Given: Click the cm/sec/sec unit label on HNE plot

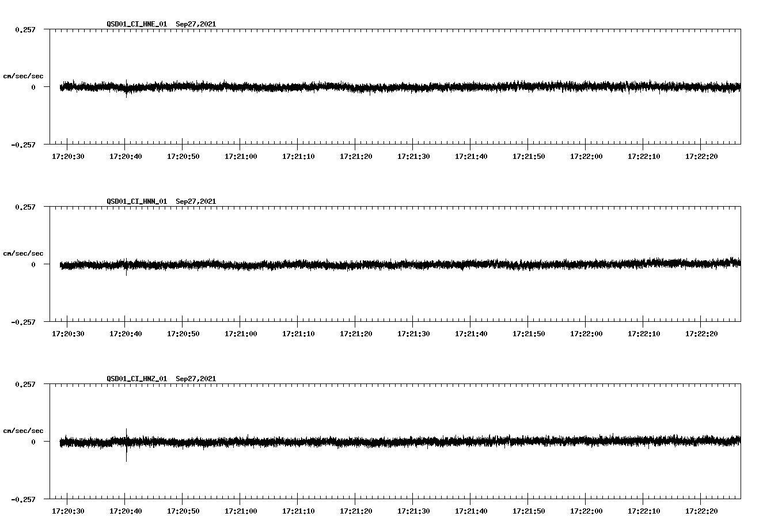Looking at the screenshot, I should (x=23, y=76).
